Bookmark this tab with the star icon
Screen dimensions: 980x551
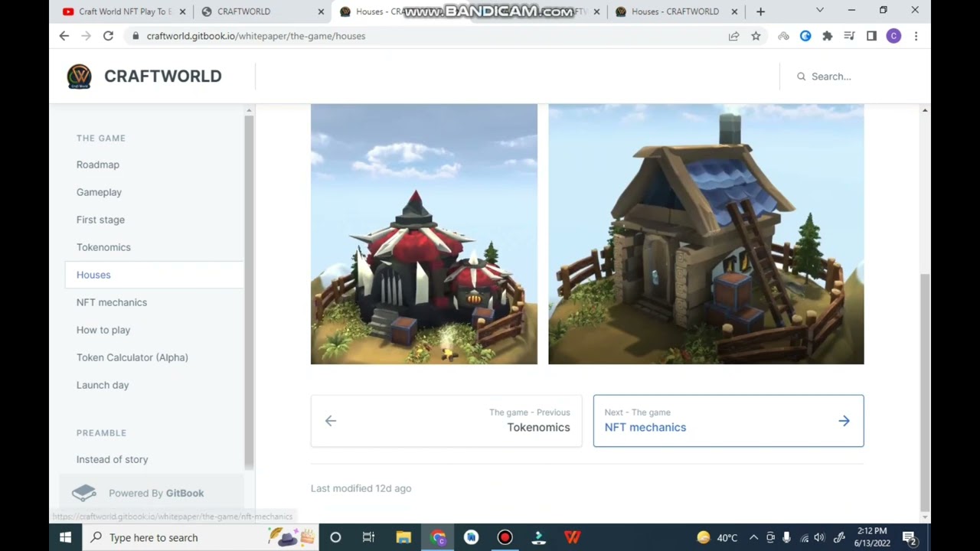(x=756, y=36)
